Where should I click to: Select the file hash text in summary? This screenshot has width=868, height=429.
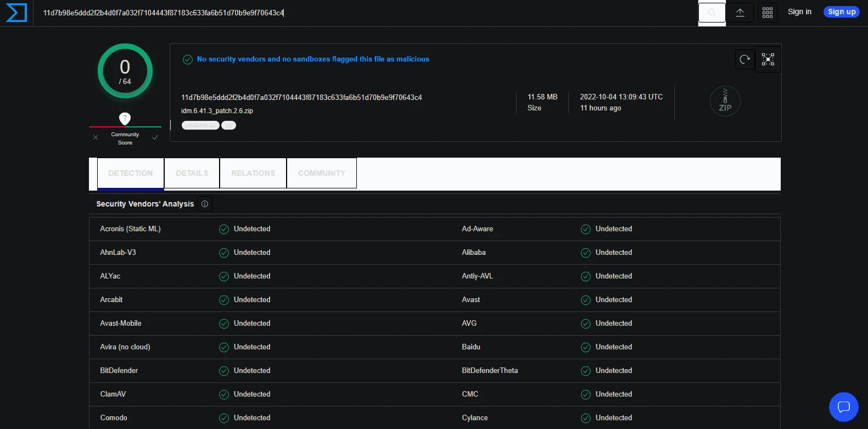click(301, 97)
